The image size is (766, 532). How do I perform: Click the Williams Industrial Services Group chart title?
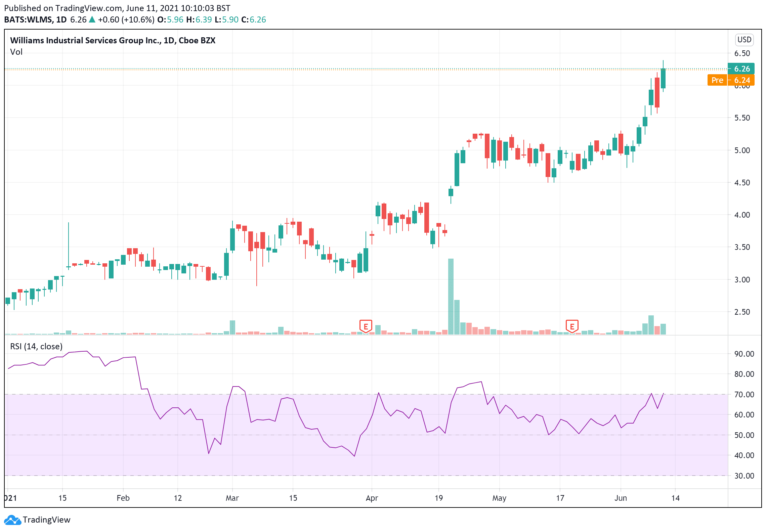click(x=113, y=40)
